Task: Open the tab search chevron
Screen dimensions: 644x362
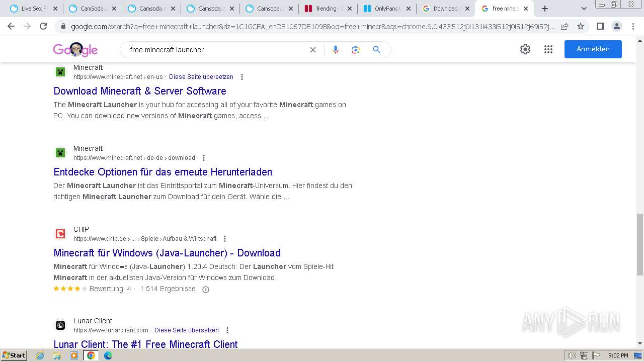Action: click(x=584, y=9)
